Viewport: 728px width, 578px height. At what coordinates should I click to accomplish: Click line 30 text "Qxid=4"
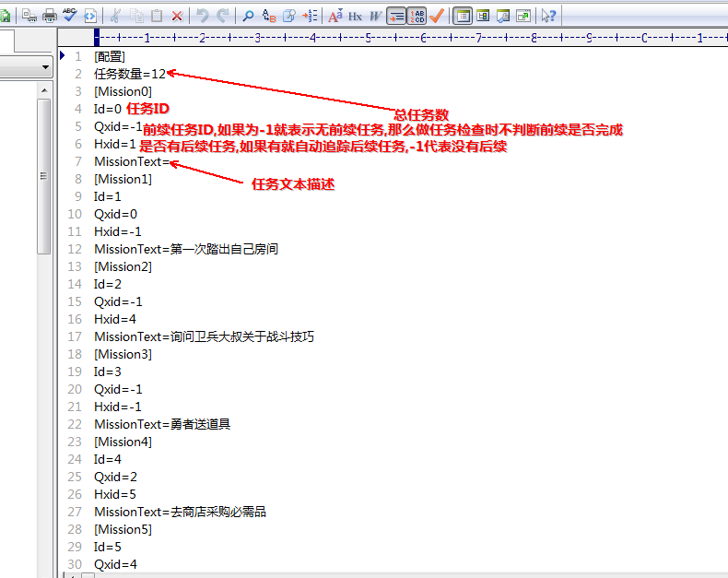point(115,564)
